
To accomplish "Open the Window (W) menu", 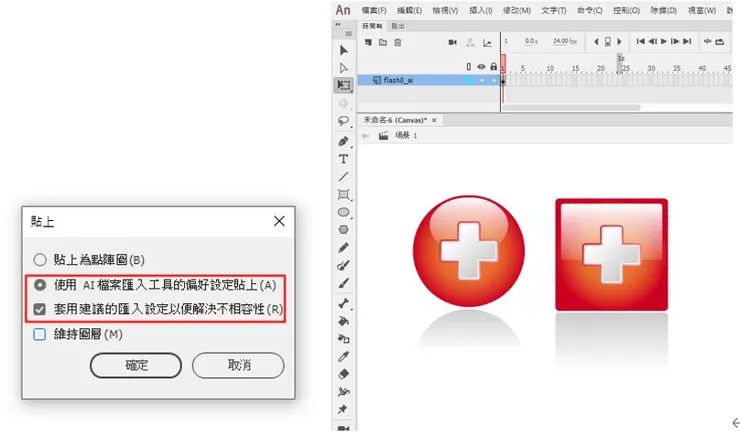I will (x=702, y=10).
